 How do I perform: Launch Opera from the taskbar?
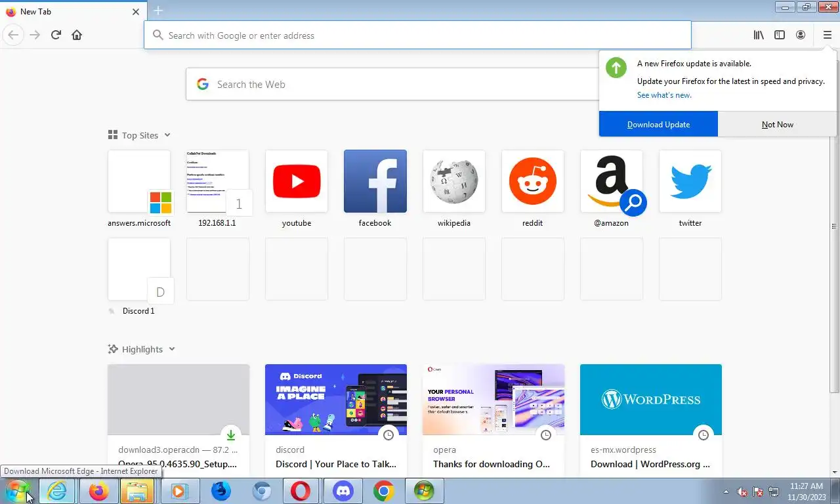(x=301, y=491)
